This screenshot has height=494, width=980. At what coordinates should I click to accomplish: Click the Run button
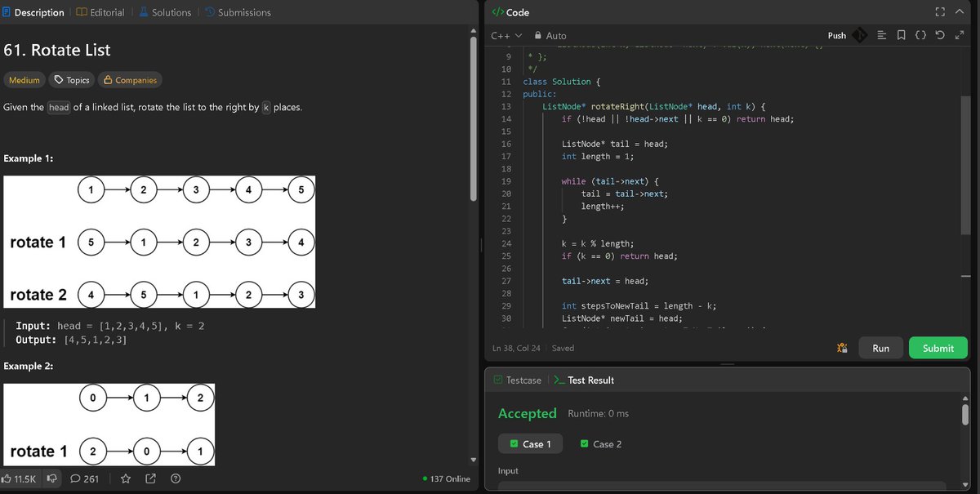(880, 348)
